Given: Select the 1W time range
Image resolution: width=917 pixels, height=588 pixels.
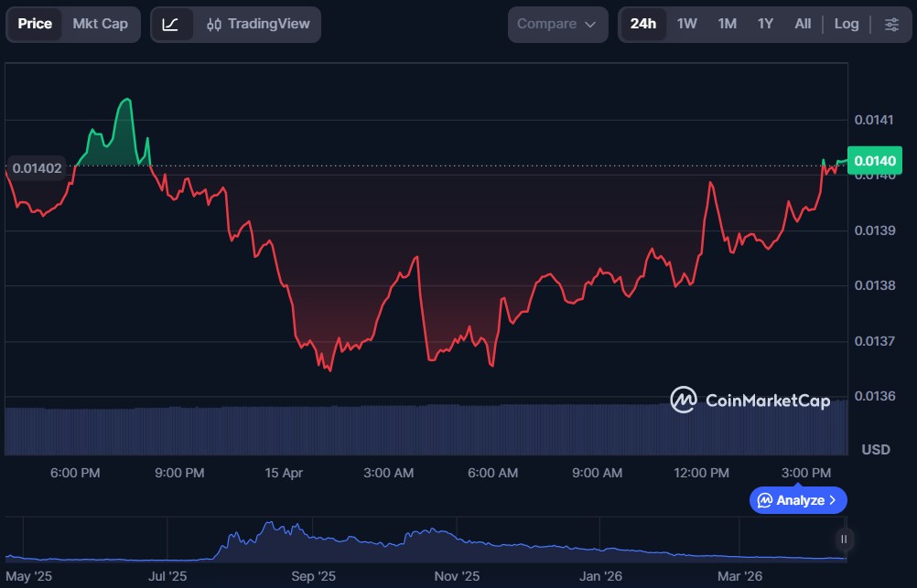Looking at the screenshot, I should point(686,25).
